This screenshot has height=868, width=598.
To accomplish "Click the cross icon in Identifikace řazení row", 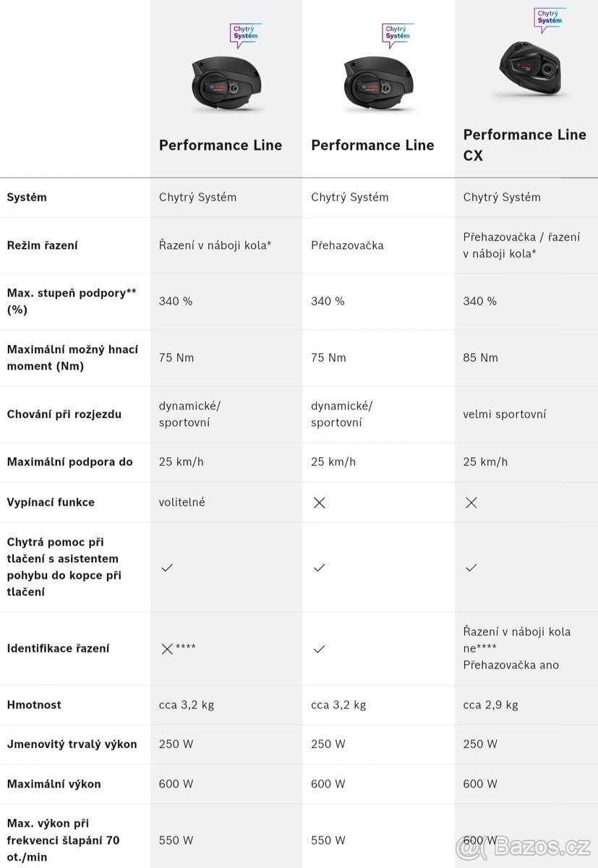I will [167, 649].
